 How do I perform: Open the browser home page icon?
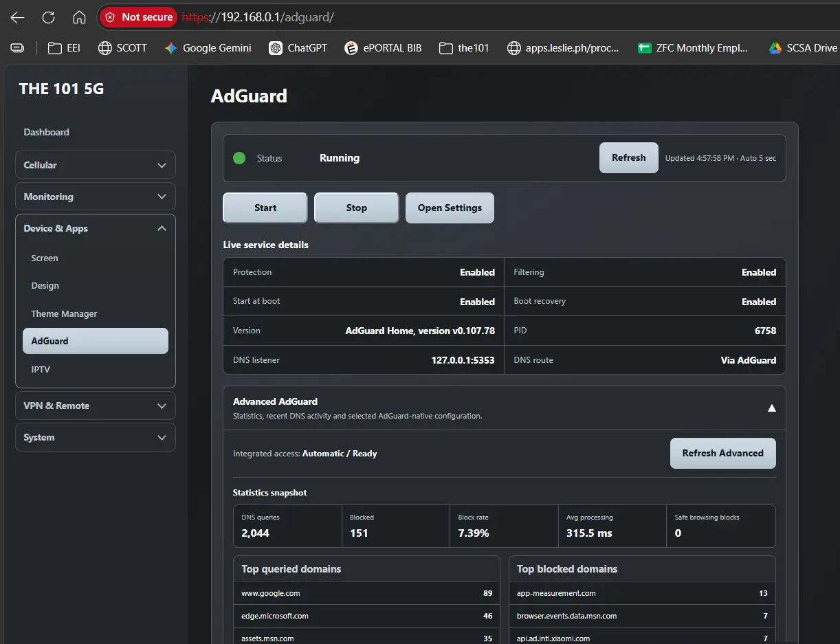pyautogui.click(x=79, y=17)
